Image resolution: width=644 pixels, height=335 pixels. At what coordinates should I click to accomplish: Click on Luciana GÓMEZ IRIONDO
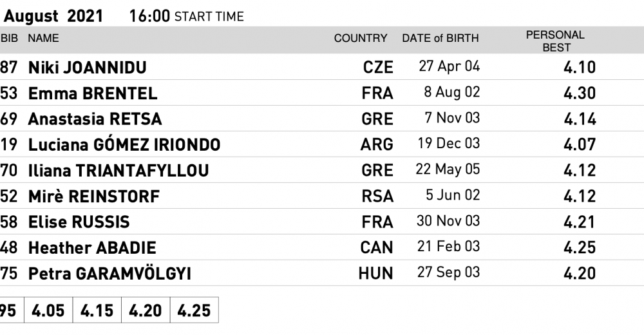pos(124,145)
